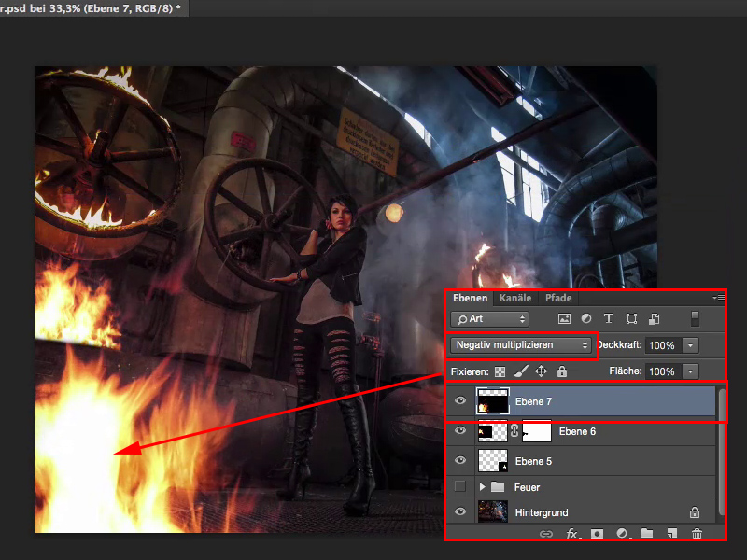Image resolution: width=747 pixels, height=560 pixels.
Task: Select the Ebene 6 mask thumbnail
Action: (536, 431)
